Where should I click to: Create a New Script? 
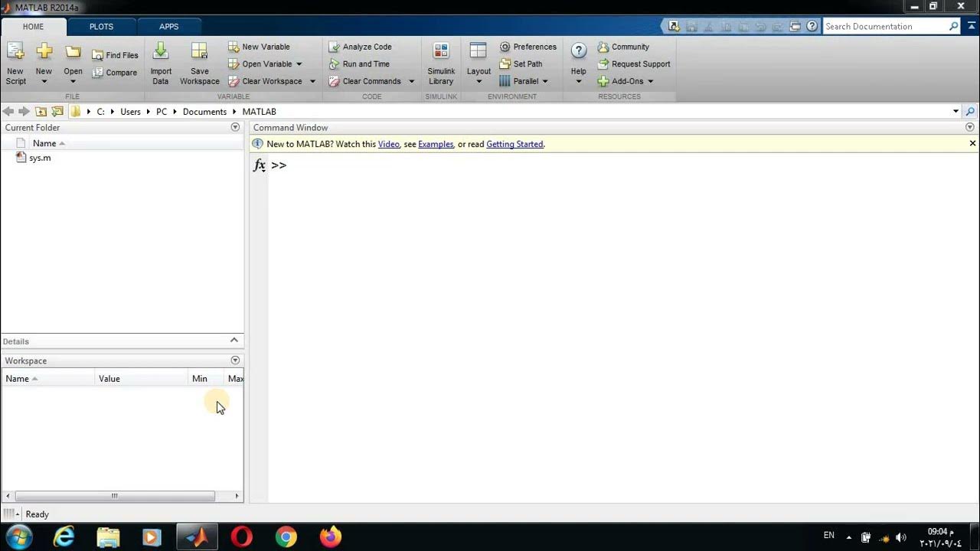click(x=15, y=63)
